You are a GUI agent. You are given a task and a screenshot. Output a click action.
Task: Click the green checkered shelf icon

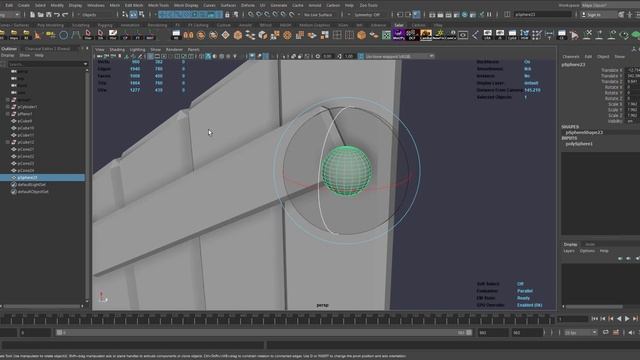pos(386,35)
